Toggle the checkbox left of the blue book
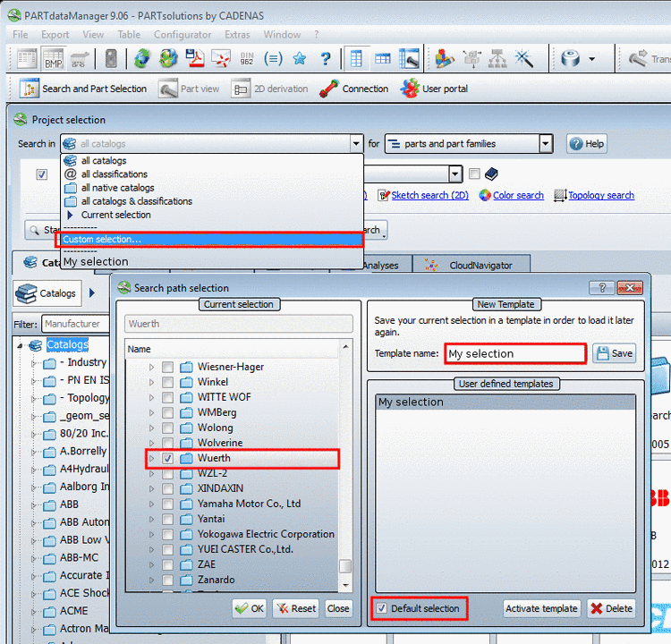 (474, 174)
